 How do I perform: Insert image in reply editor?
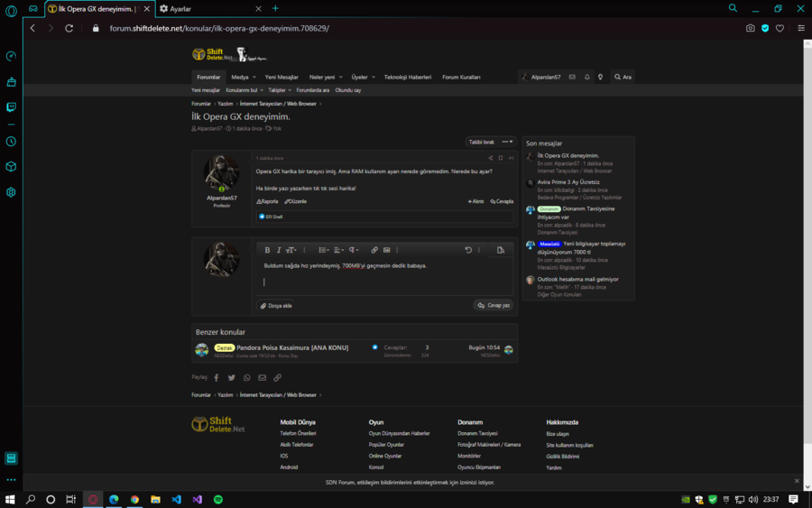point(386,250)
